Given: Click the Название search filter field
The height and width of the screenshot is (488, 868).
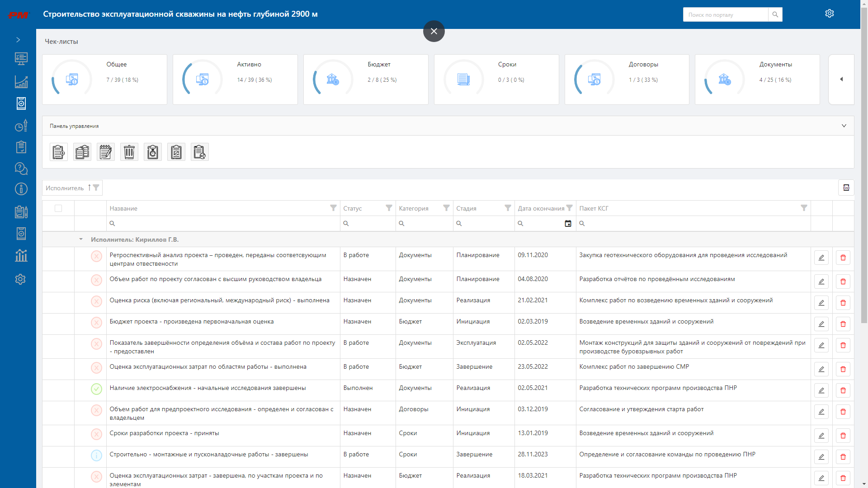Looking at the screenshot, I should (224, 224).
